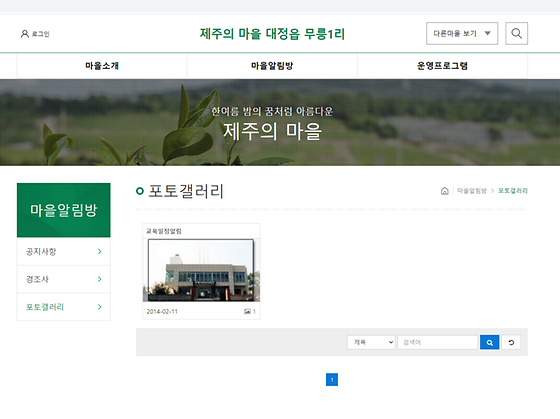Click the chevron beside 경조사
Viewport: 560px width, 419px height.
tap(100, 279)
